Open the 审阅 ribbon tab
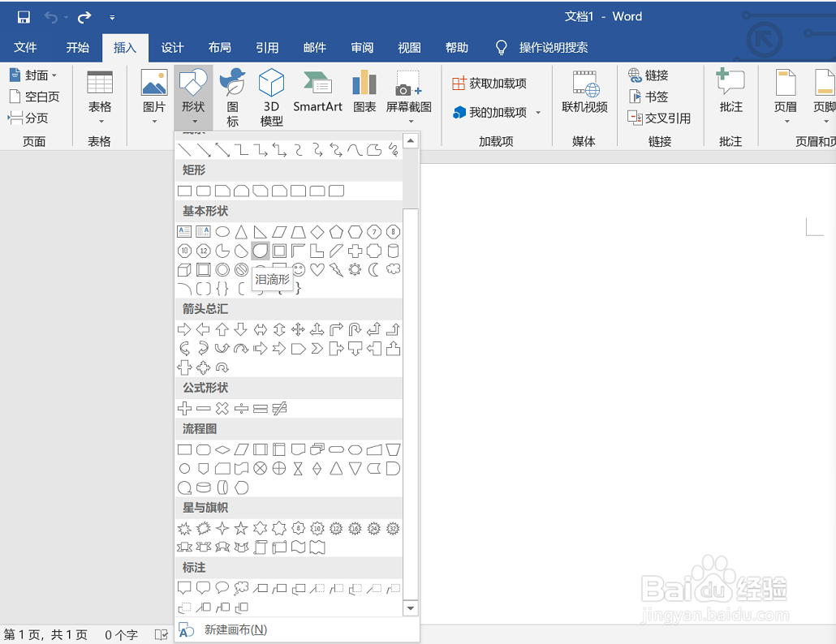 pyautogui.click(x=362, y=47)
